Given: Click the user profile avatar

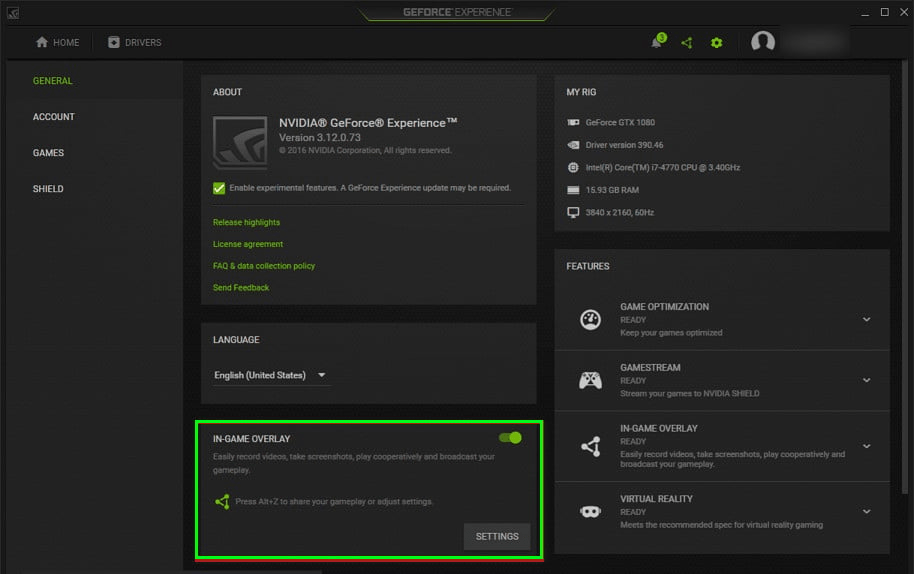Looking at the screenshot, I should [763, 42].
